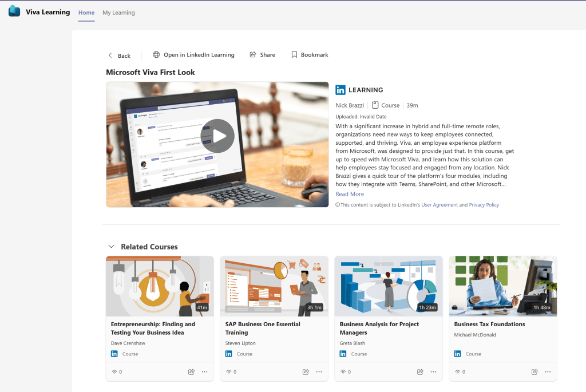Image resolution: width=586 pixels, height=392 pixels.
Task: Play the Microsoft Viva First Look video
Action: pyautogui.click(x=217, y=136)
